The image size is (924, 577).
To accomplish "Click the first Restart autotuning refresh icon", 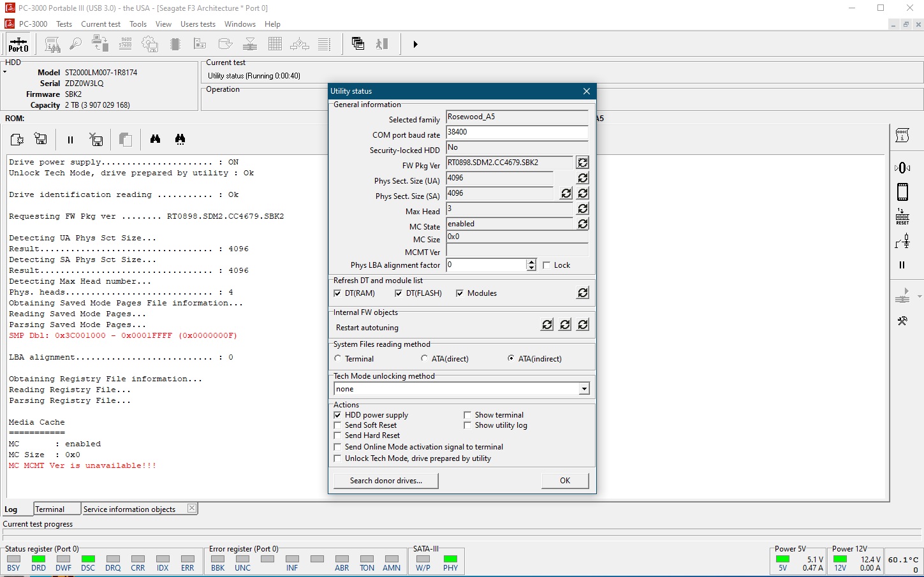I will (547, 325).
